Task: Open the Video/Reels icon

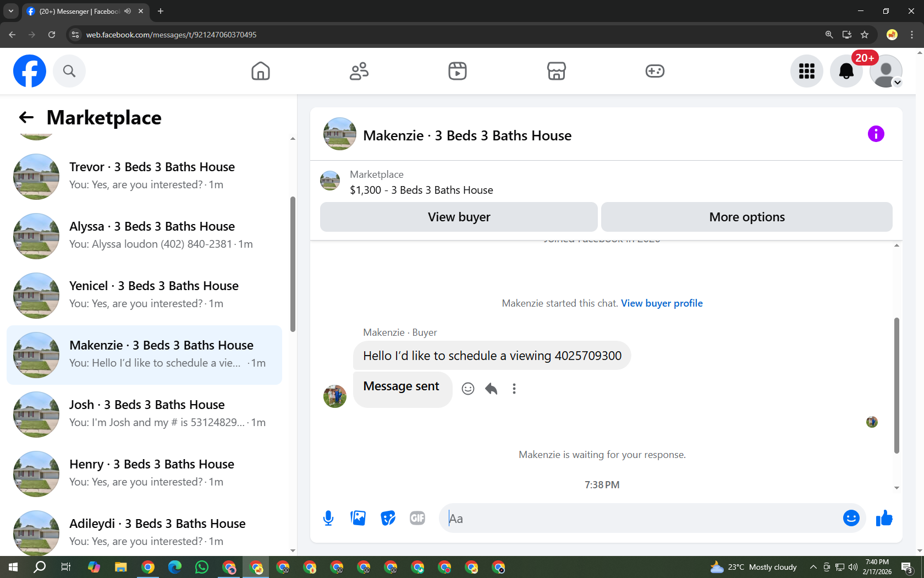Action: click(x=458, y=71)
